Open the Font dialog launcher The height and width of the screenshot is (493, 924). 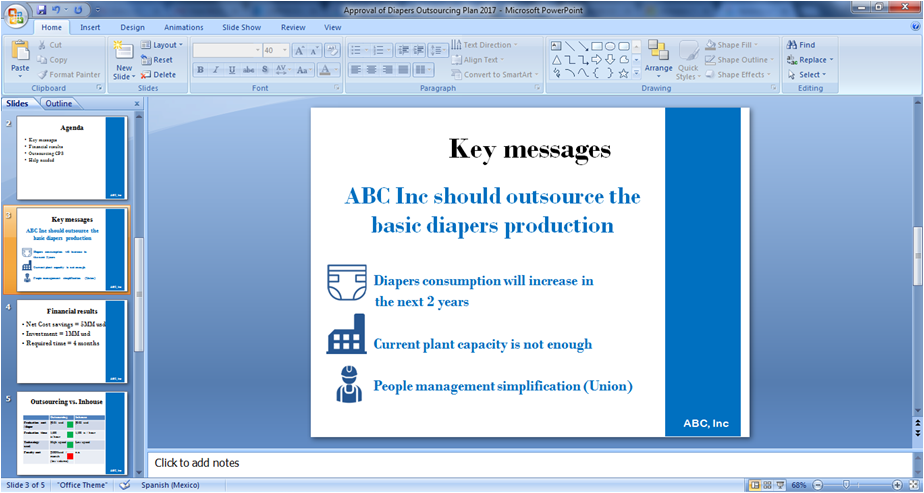point(337,88)
